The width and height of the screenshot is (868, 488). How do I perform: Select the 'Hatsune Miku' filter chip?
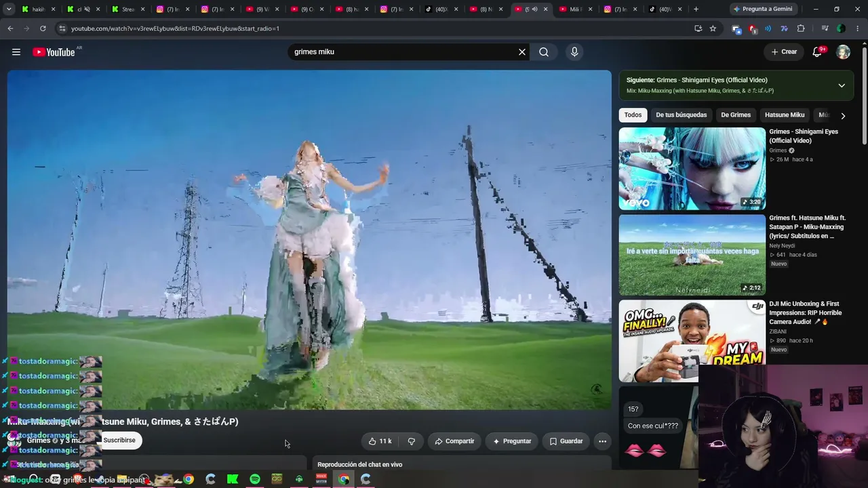tap(785, 115)
